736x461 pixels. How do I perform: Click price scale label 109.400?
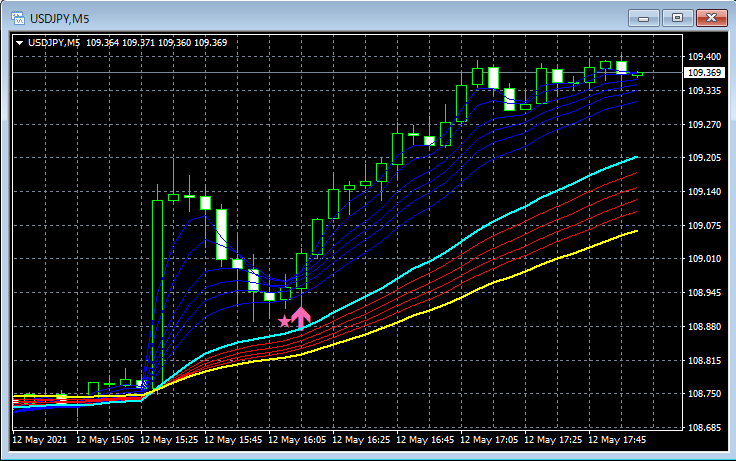tap(704, 57)
